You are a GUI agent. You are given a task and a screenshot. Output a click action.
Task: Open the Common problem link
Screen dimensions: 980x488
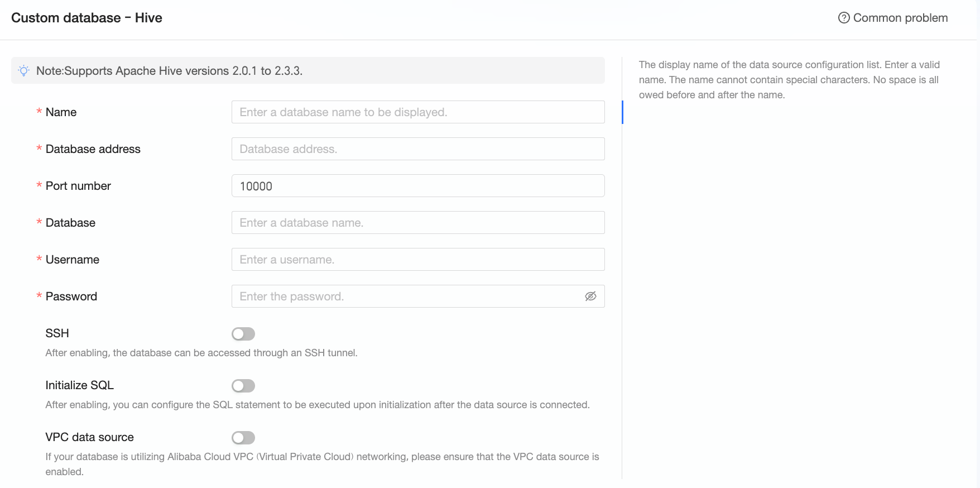point(900,18)
